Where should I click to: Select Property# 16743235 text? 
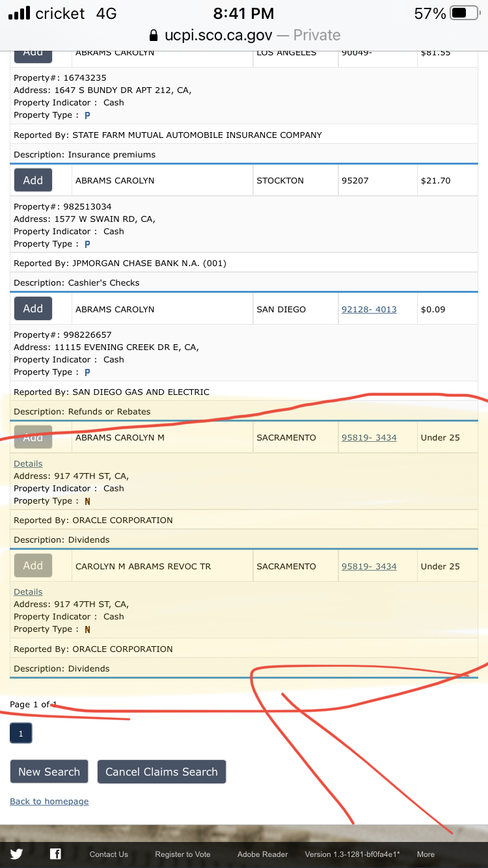[60, 78]
